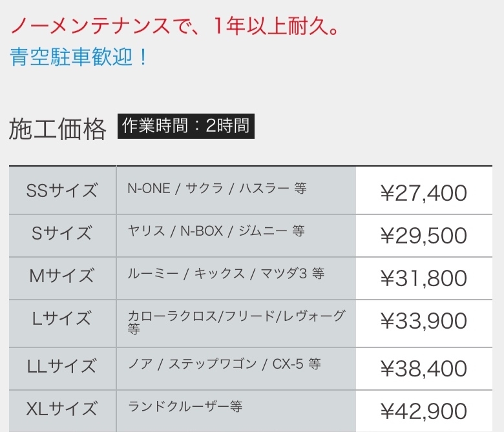This screenshot has height=432, width=504.
Task: Click the カローラクロス/フリード/レヴォーグ cell
Action: point(236,321)
